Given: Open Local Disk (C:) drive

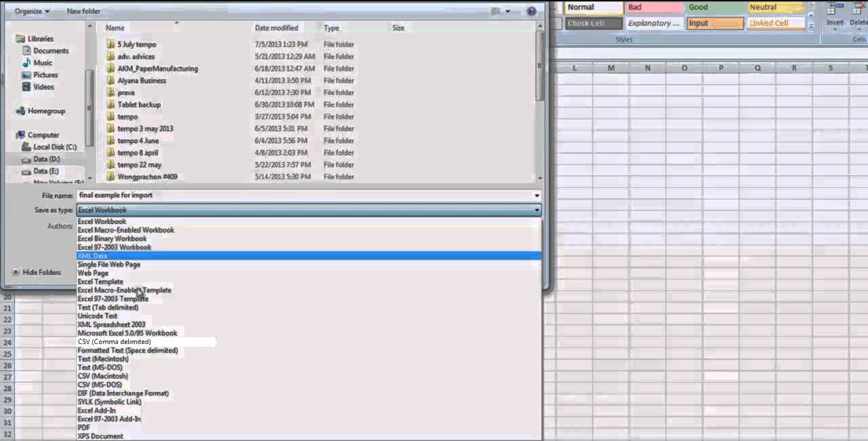Looking at the screenshot, I should click(54, 147).
